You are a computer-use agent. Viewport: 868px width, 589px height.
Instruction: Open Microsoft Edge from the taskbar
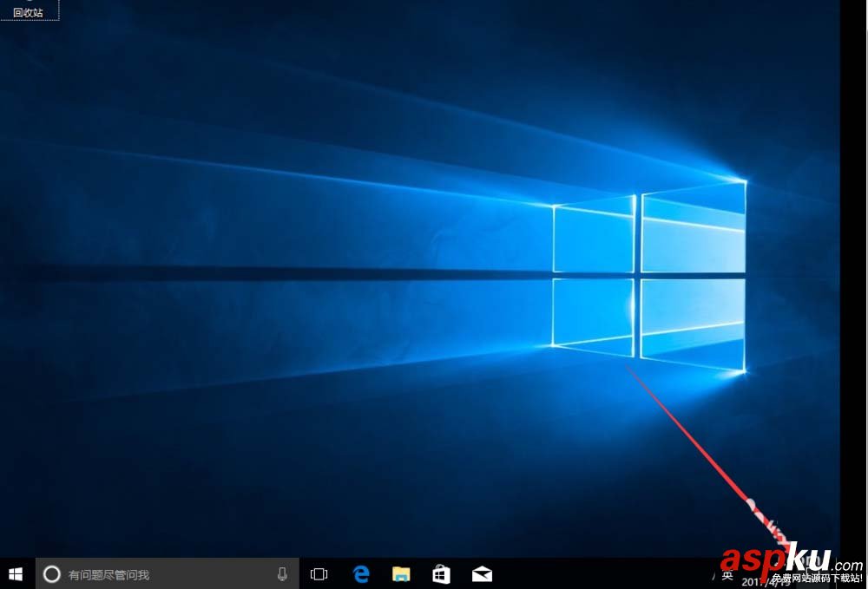point(361,573)
